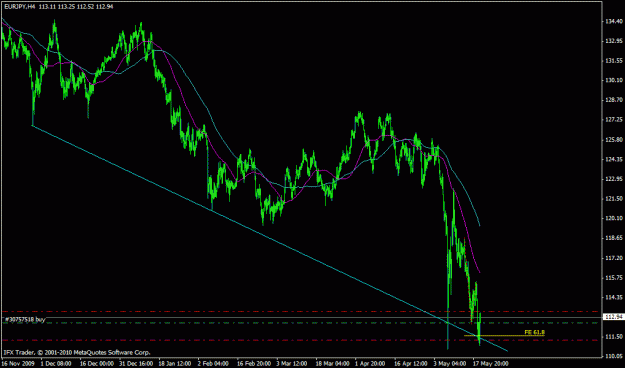Click the 118.65 price scale label
Image resolution: width=625 pixels, height=368 pixels.
tap(614, 238)
